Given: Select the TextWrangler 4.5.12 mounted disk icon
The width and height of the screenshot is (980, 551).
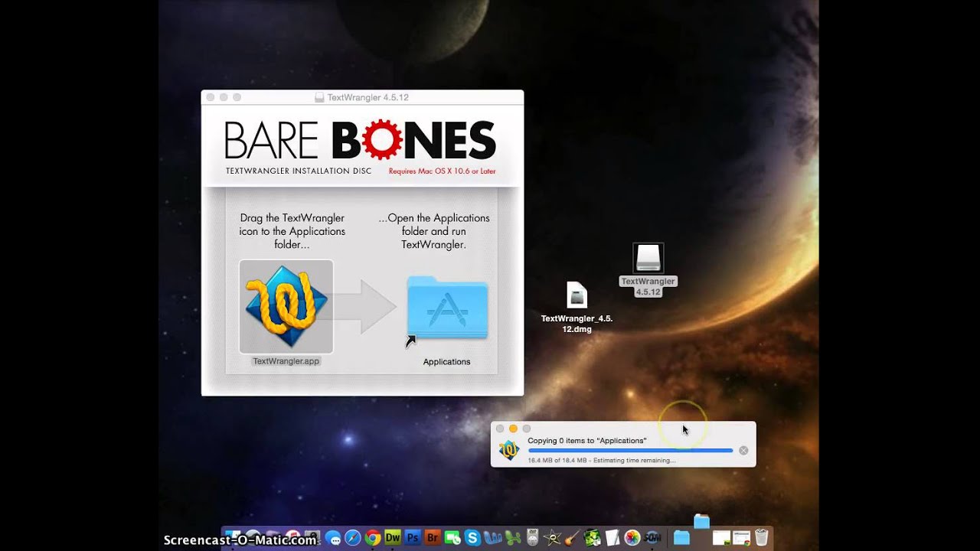Looking at the screenshot, I should (x=648, y=258).
